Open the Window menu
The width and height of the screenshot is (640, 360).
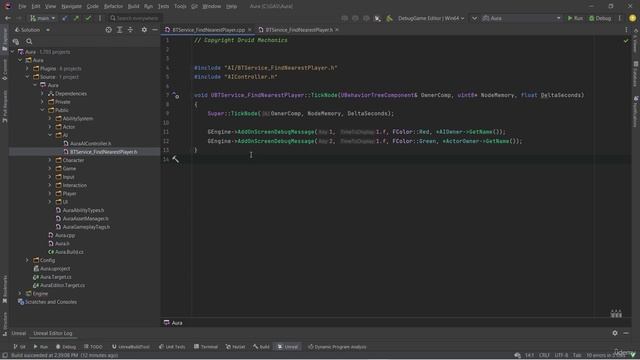click(211, 6)
